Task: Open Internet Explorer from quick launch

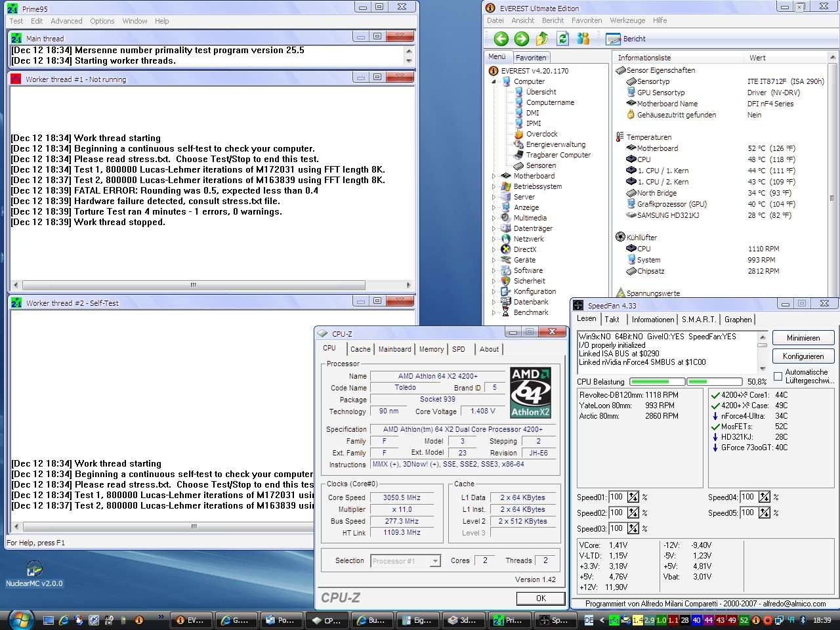Action: (64, 619)
